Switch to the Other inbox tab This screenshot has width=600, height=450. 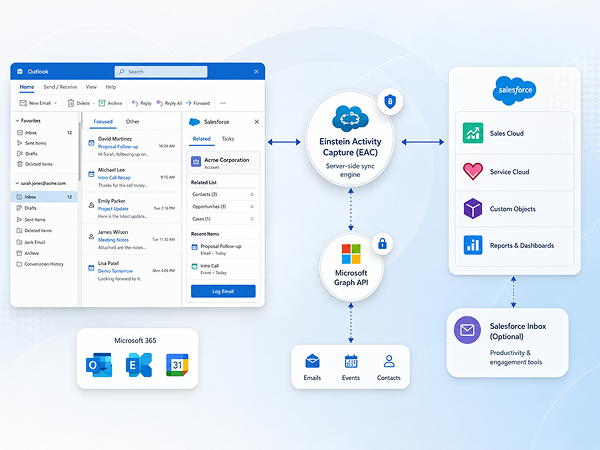tap(132, 122)
